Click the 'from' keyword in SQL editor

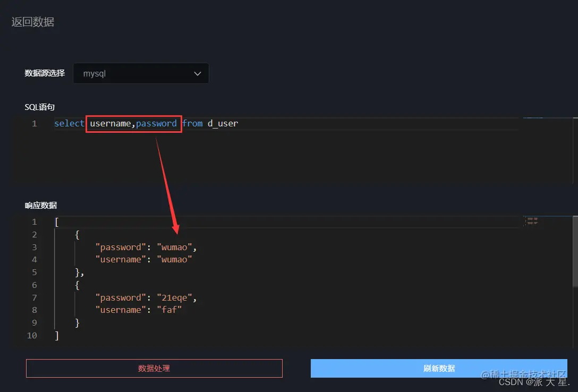click(x=192, y=123)
